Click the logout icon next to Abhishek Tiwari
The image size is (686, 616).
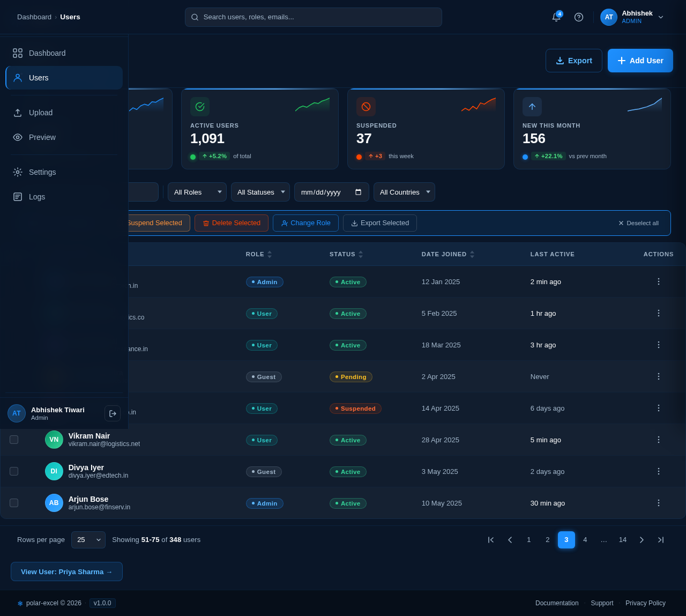point(113,413)
